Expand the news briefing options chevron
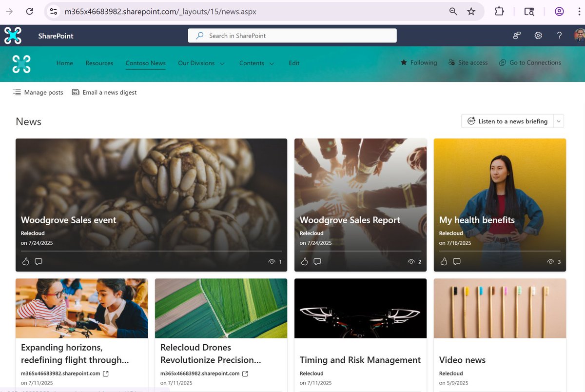 click(559, 121)
